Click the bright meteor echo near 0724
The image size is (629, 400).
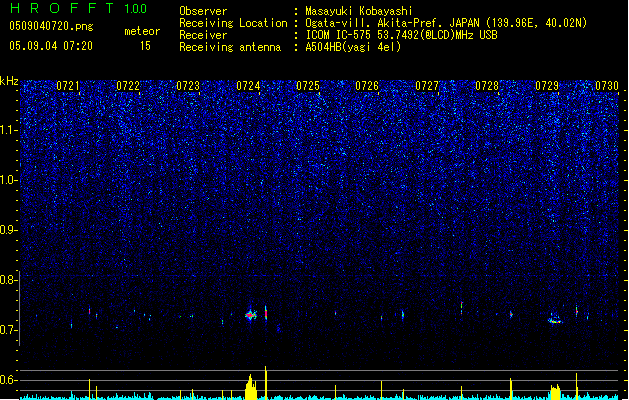point(251,315)
